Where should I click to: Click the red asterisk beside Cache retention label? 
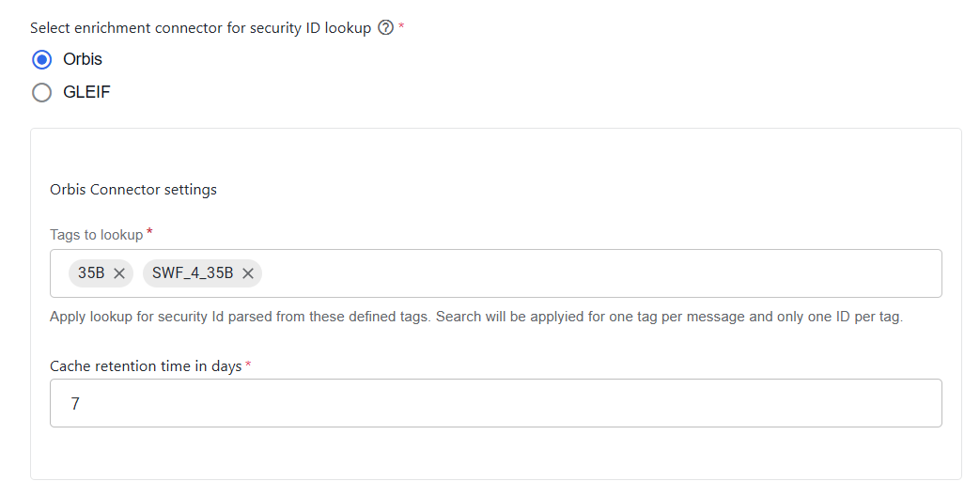point(248,364)
